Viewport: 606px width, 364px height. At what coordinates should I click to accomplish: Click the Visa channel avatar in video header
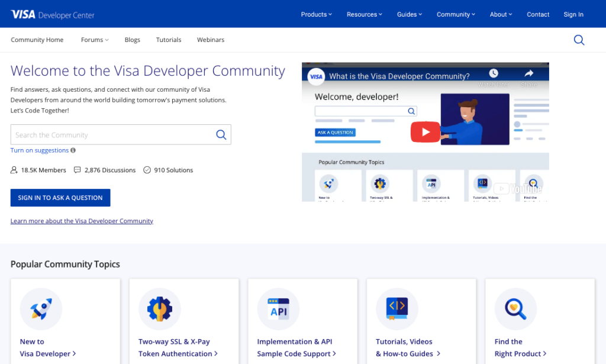(x=316, y=76)
